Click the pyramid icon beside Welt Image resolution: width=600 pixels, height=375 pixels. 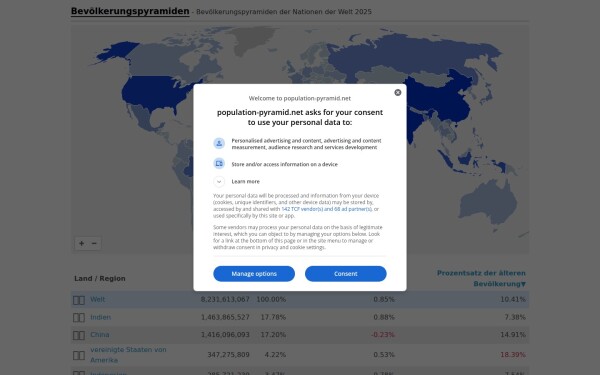click(79, 300)
